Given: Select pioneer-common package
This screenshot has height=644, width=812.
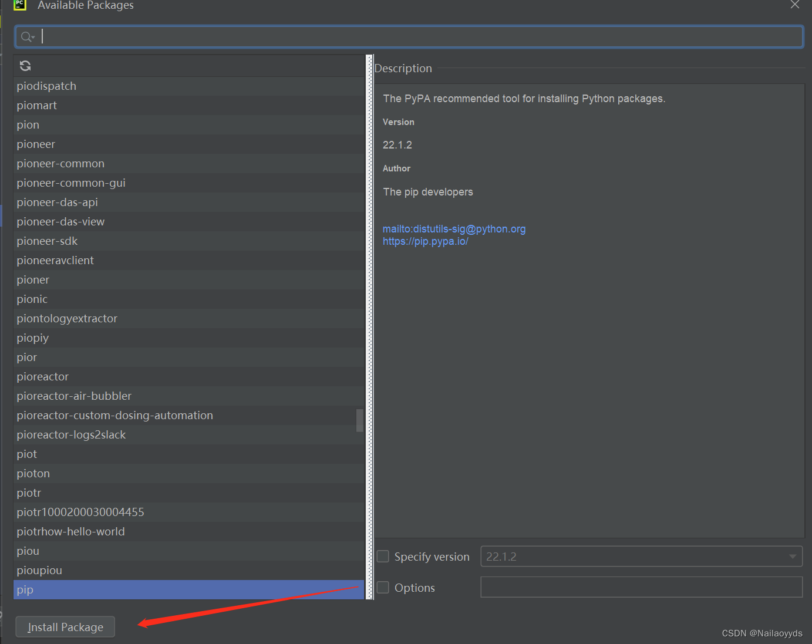Looking at the screenshot, I should point(188,164).
